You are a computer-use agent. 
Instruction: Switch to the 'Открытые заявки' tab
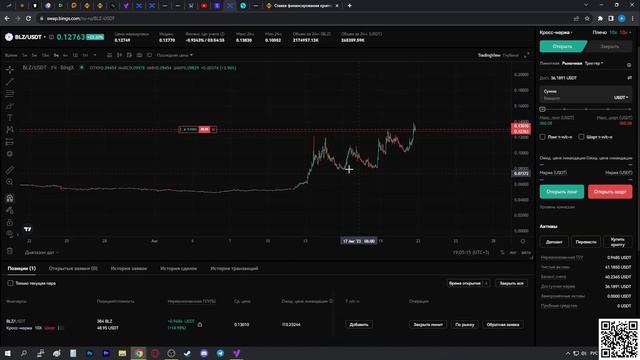point(73,269)
